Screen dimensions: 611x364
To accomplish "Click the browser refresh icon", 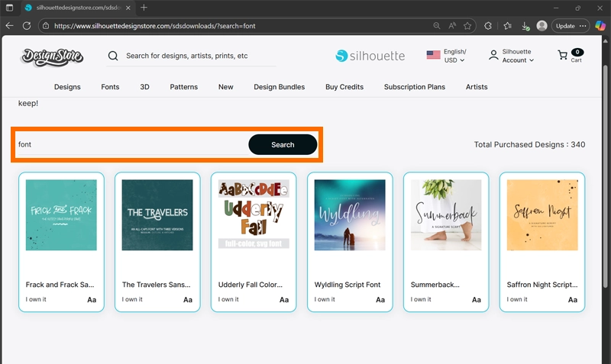I will [27, 25].
